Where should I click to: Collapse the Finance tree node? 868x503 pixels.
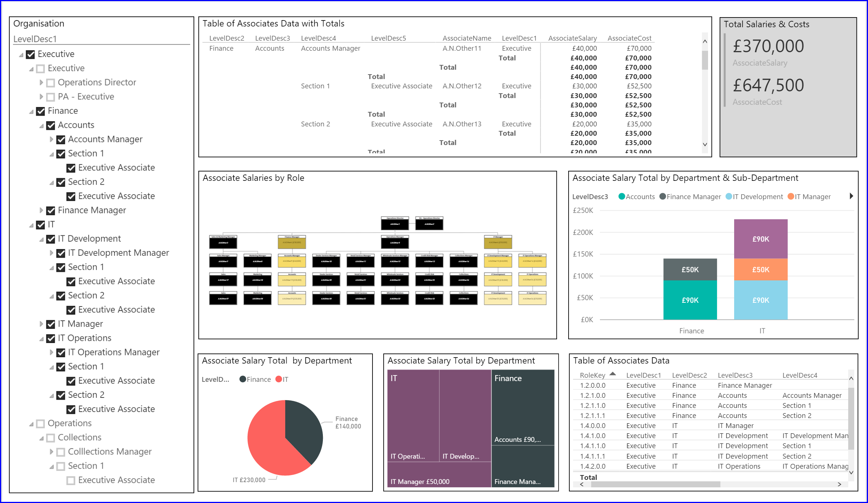click(31, 111)
